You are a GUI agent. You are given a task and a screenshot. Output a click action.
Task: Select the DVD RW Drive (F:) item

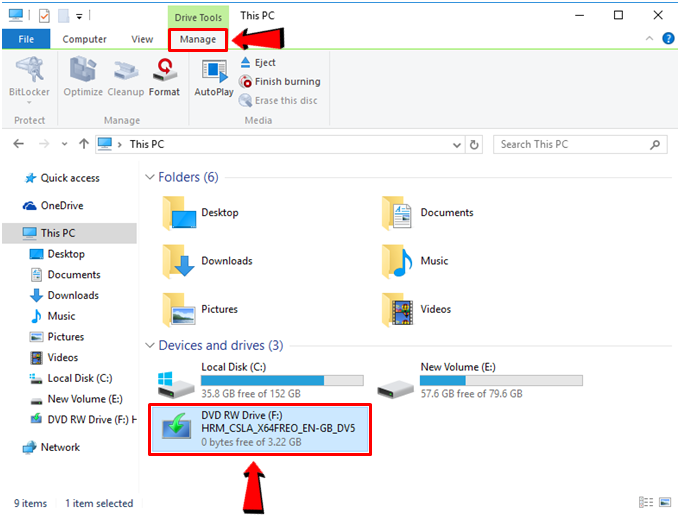260,429
